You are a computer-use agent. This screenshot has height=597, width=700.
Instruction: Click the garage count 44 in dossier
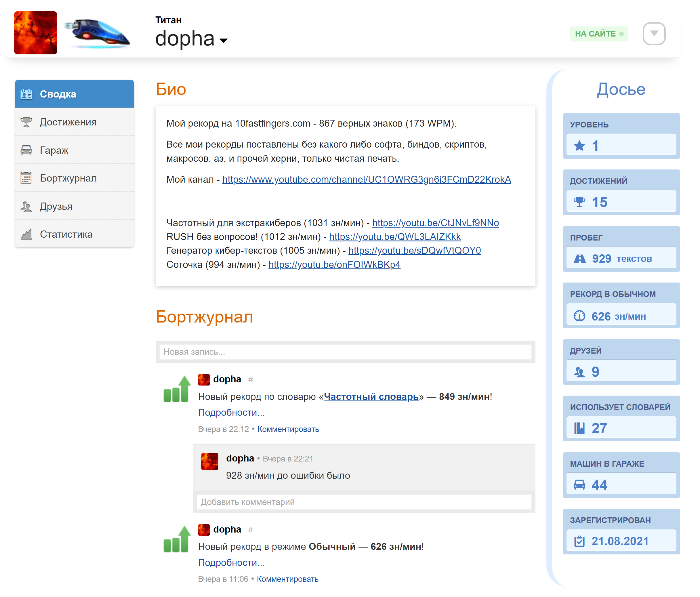pos(600,485)
